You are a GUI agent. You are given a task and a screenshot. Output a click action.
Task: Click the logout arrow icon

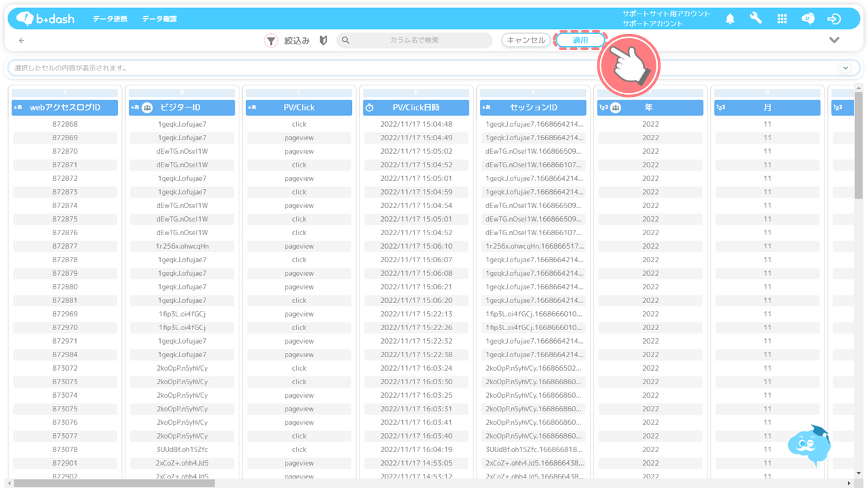click(x=834, y=19)
